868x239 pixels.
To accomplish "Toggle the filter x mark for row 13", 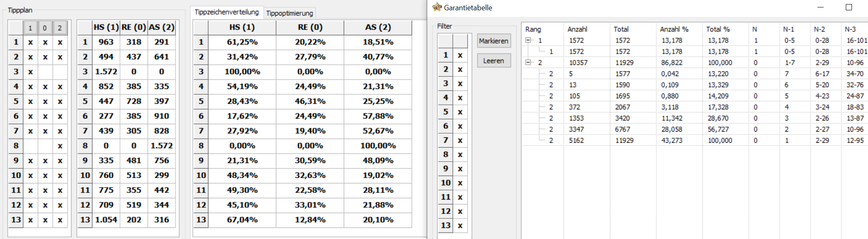I will [460, 225].
